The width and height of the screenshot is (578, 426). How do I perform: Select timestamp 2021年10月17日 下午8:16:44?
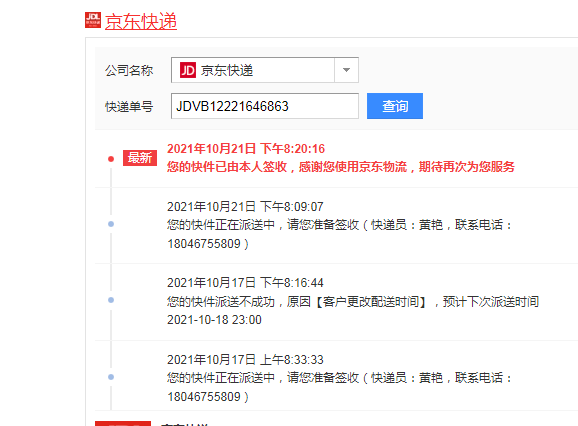coord(245,283)
